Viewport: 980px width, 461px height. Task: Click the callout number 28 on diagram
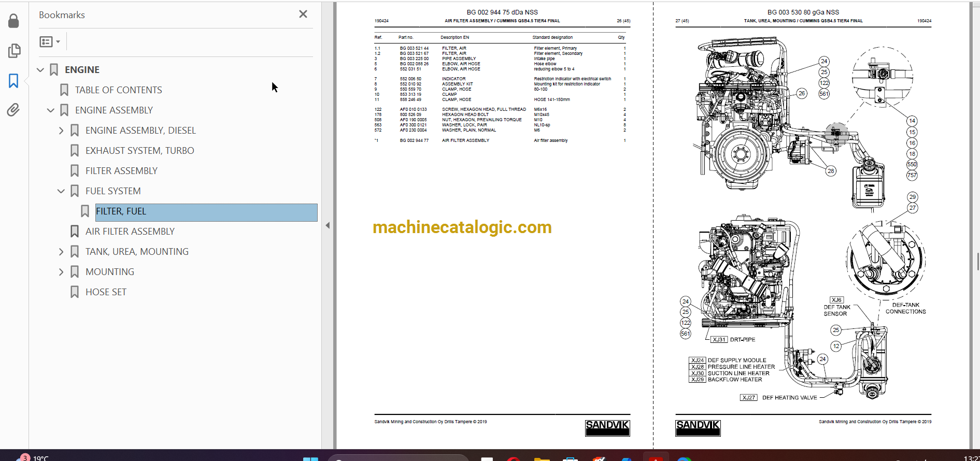click(x=831, y=171)
